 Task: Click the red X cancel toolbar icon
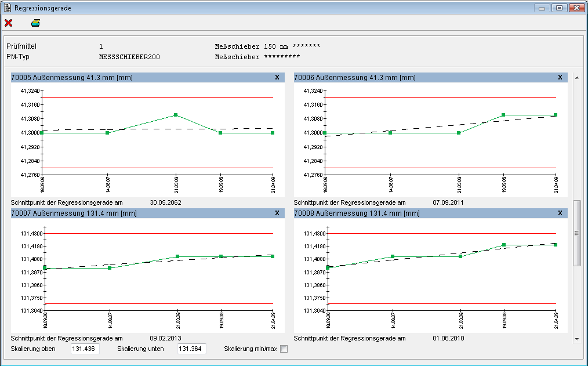8,23
